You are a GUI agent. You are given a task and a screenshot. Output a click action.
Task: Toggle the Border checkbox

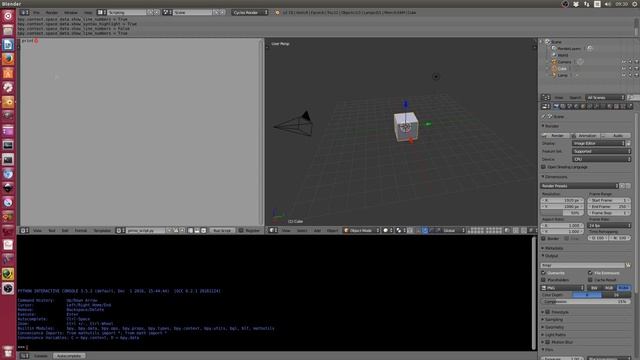point(544,238)
